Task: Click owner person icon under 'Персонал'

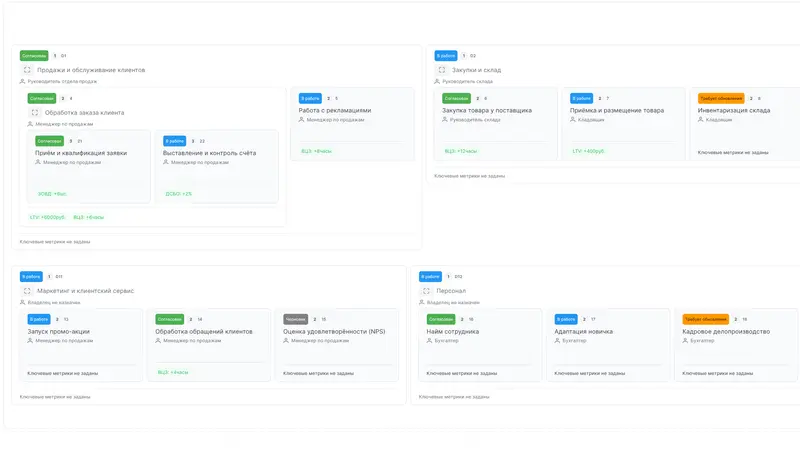Action: (421, 302)
